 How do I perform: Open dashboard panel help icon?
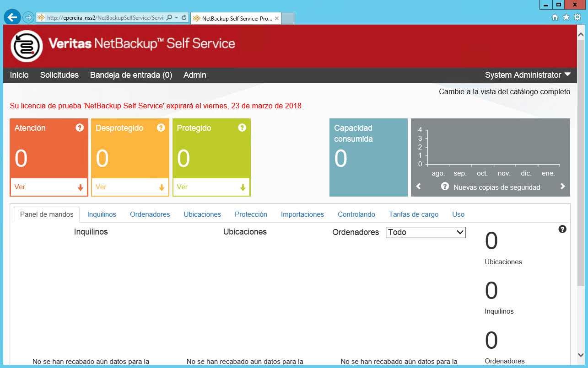(x=562, y=229)
